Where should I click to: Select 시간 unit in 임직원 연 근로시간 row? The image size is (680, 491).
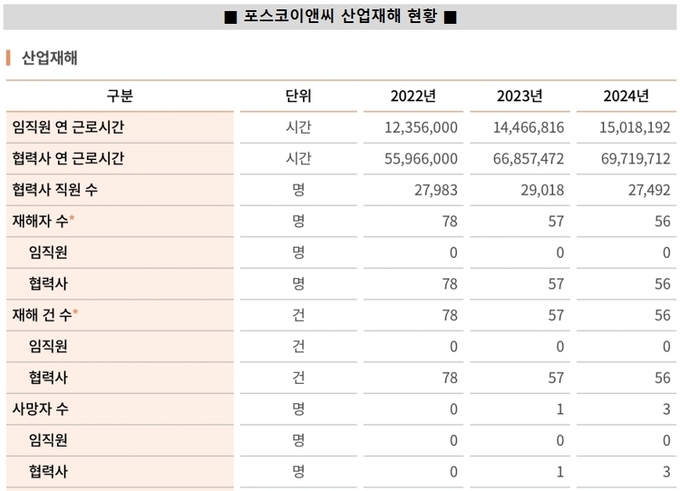pos(298,127)
